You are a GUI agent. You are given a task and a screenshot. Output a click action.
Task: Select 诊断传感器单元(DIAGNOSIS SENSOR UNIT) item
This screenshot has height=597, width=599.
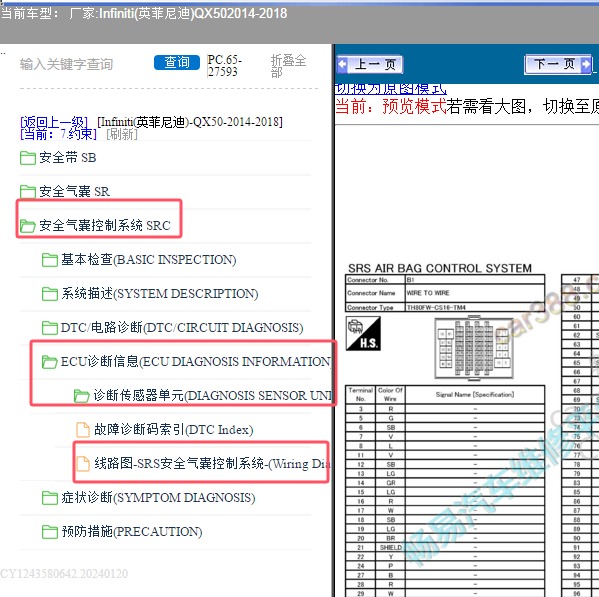click(212, 396)
